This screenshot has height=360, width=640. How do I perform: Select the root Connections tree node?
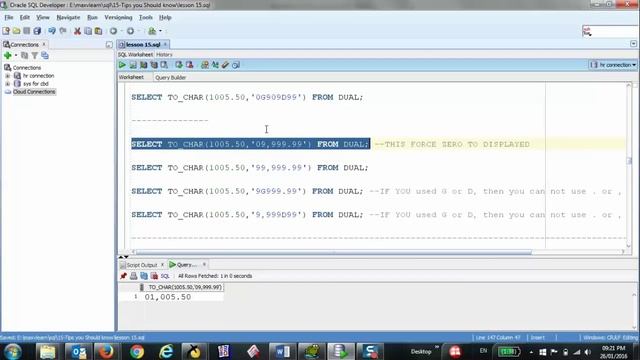coord(27,68)
